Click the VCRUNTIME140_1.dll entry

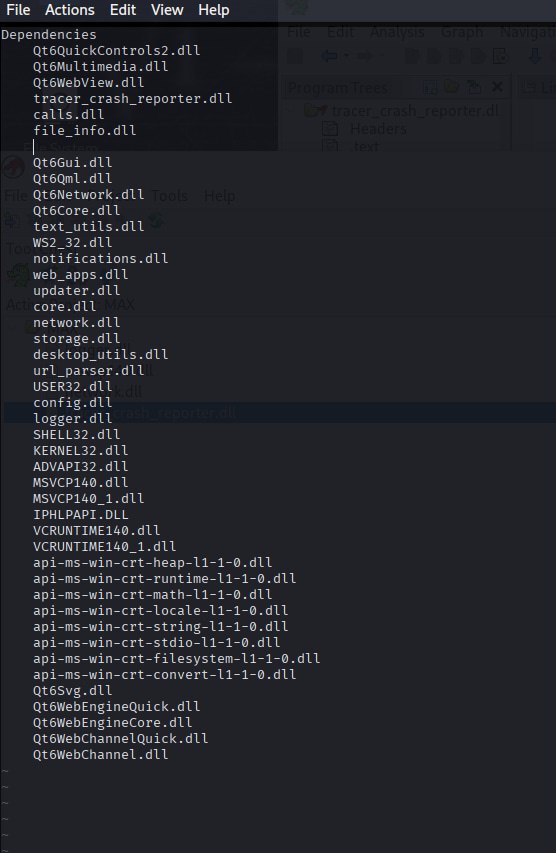[104, 546]
